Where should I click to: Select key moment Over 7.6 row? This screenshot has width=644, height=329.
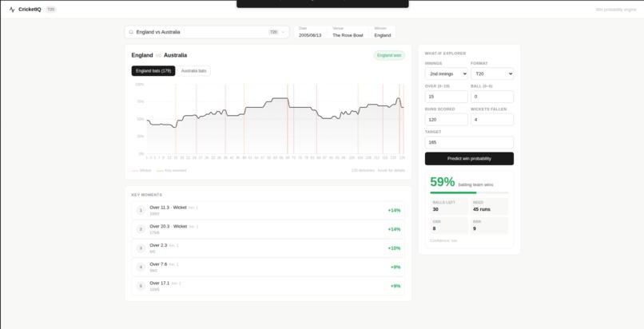click(x=268, y=267)
